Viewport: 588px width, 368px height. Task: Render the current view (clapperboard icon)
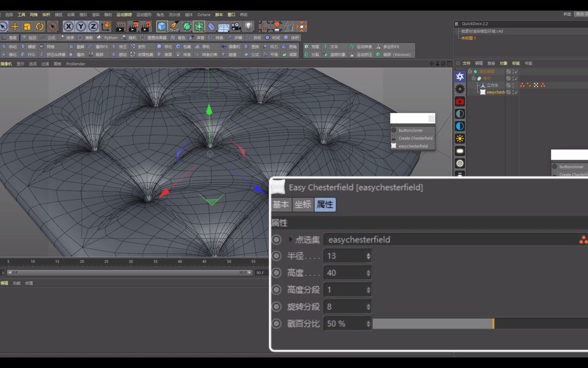coord(121,26)
